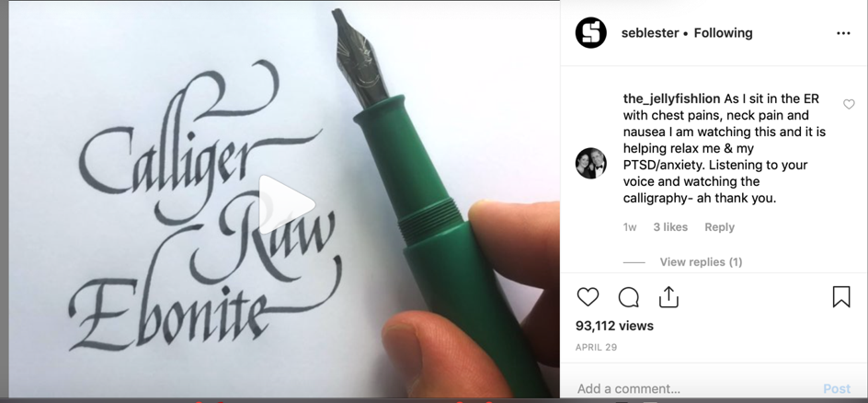The width and height of the screenshot is (868, 403).
Task: Open the 1w comment timestamp
Action: [630, 227]
